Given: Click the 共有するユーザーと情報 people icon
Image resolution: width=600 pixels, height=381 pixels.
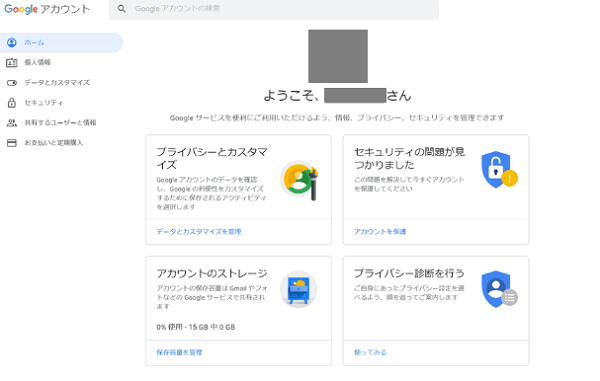Looking at the screenshot, I should click(x=12, y=122).
